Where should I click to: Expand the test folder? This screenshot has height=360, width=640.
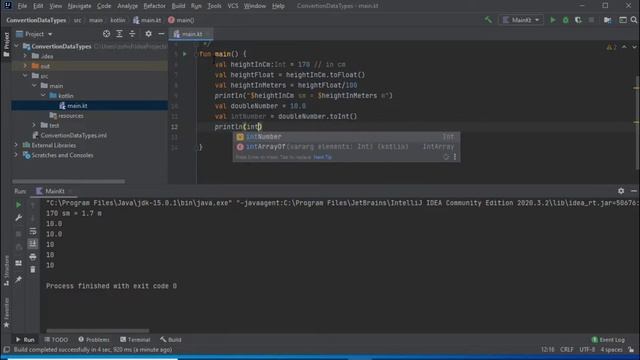[x=34, y=125]
